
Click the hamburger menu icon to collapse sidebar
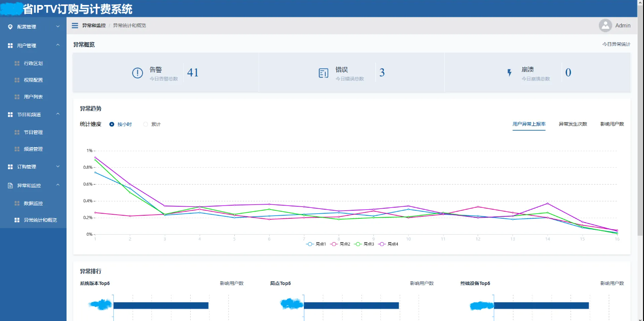click(x=75, y=25)
